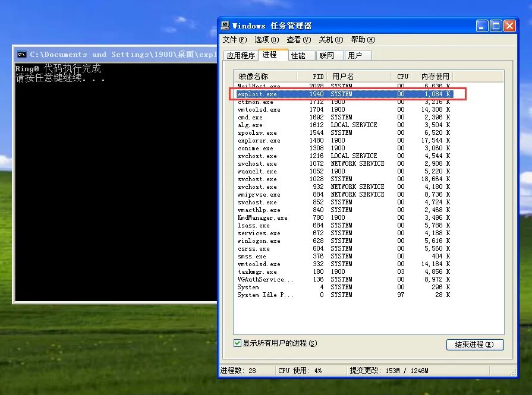
Task: Click 进程数: 28 in status bar
Action: 238,371
